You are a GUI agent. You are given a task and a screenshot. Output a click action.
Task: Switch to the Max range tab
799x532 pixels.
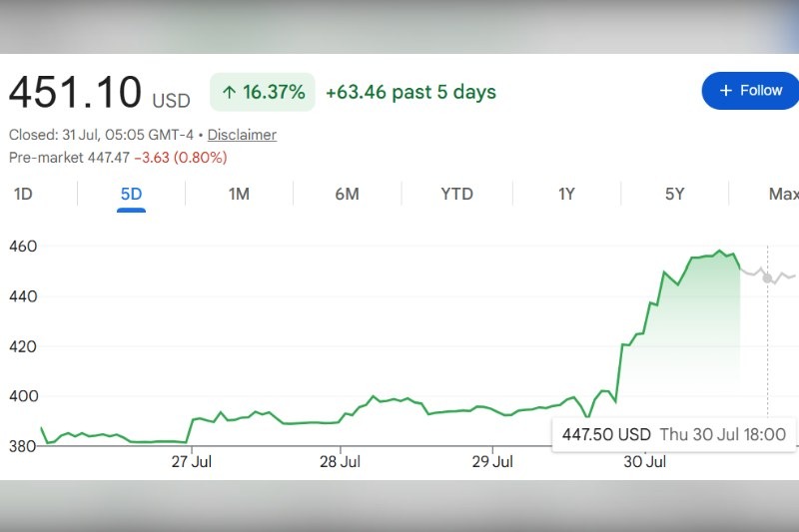783,194
